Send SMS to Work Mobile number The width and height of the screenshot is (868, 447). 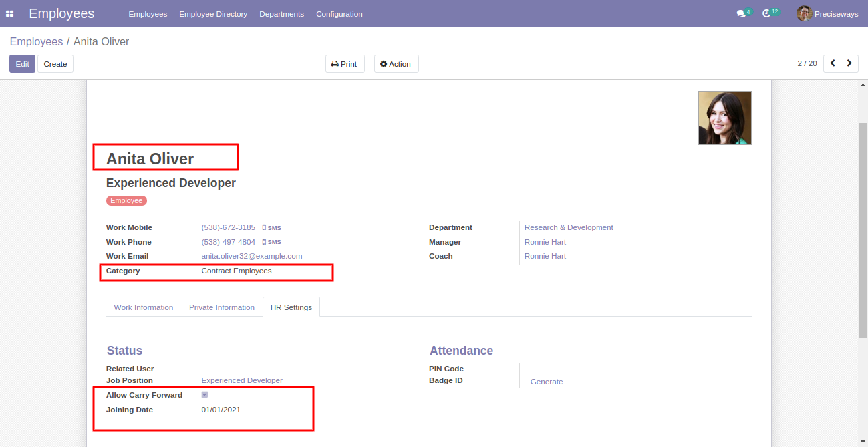271,228
